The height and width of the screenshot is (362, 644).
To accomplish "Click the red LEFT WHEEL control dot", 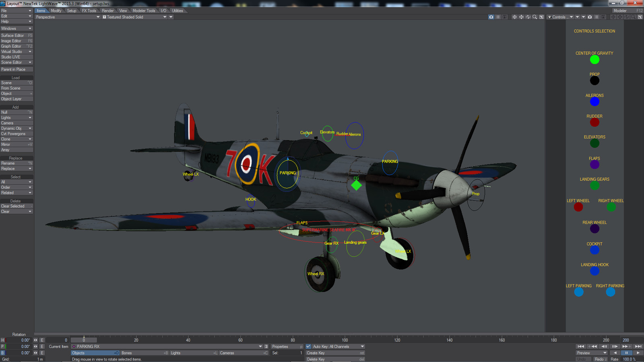I will point(578,207).
